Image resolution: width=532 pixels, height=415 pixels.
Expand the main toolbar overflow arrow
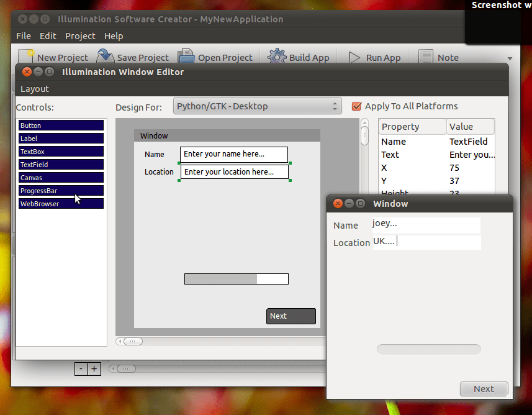(x=510, y=58)
